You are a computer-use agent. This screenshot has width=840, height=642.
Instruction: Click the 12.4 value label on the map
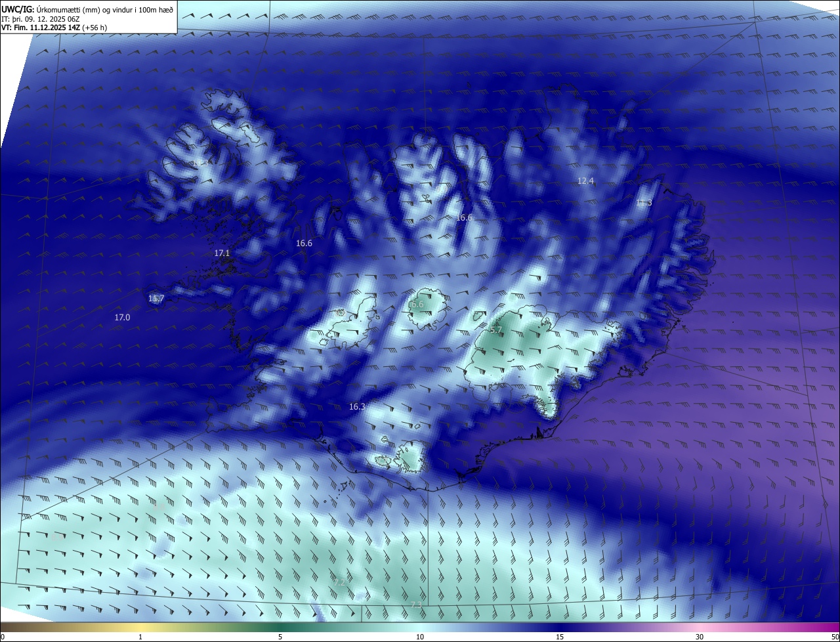coord(585,181)
